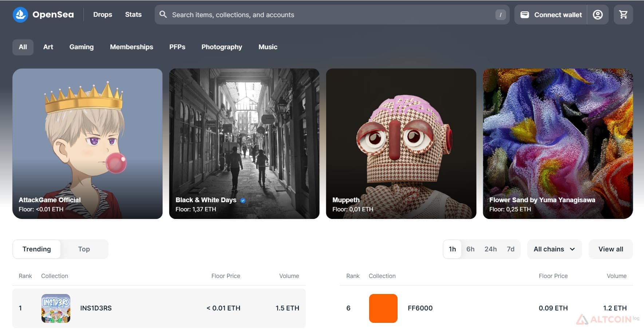Select the 7d time range
Viewport: 644px width, 329px height.
point(510,249)
